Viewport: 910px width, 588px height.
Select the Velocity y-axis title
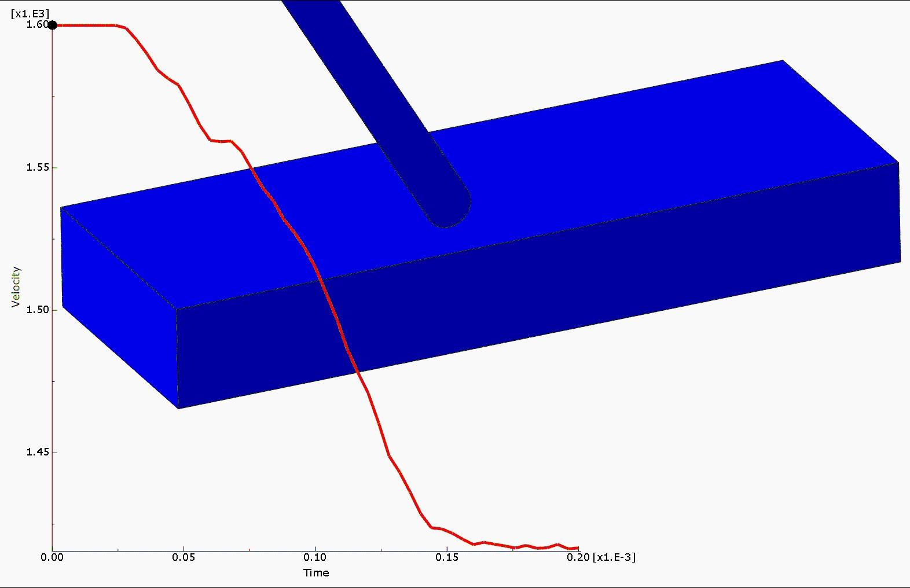[16, 286]
